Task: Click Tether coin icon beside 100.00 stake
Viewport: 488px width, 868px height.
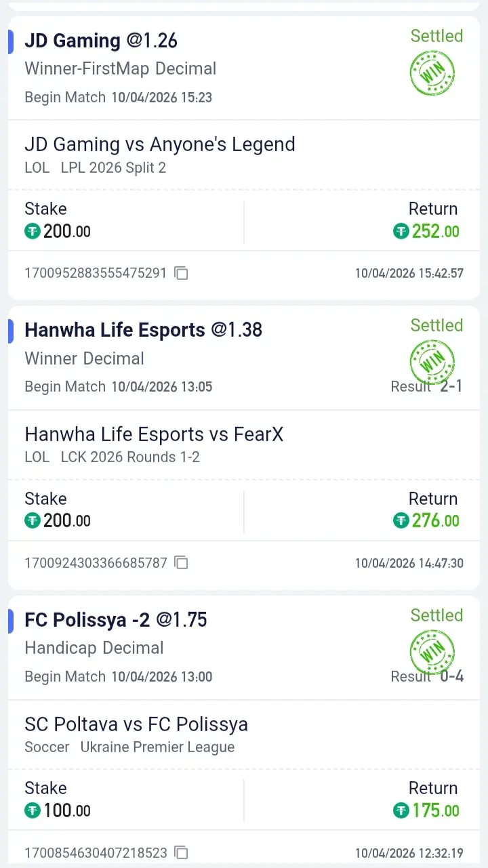Action: click(x=33, y=810)
